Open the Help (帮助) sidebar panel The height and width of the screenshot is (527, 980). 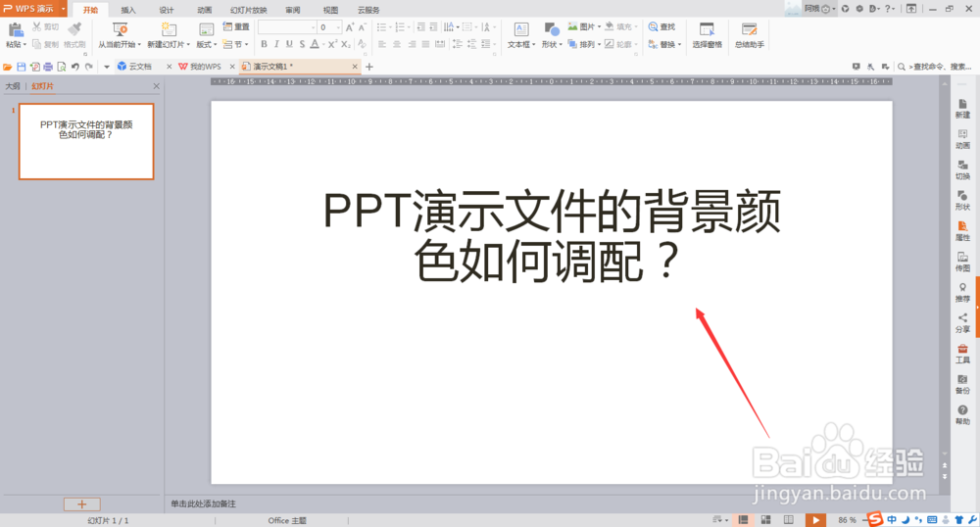[962, 414]
